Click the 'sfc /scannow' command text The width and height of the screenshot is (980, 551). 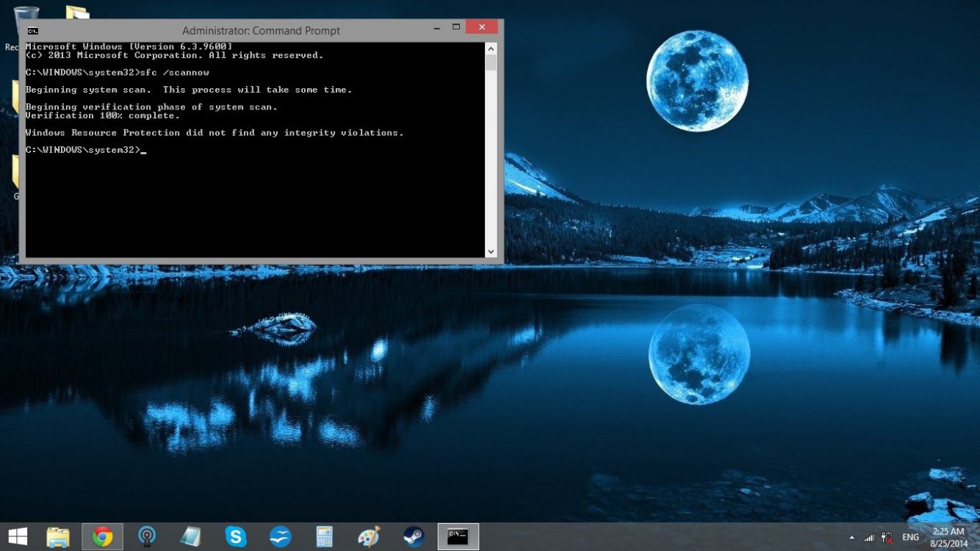coord(175,73)
